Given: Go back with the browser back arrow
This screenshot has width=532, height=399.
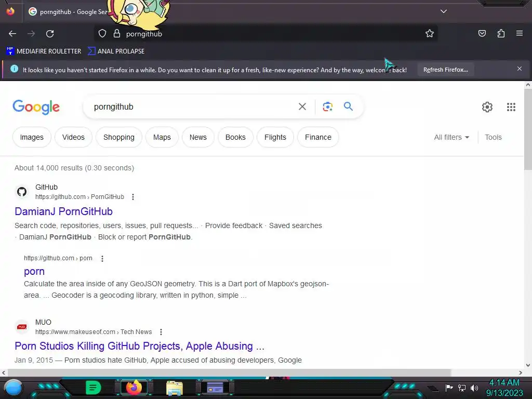Looking at the screenshot, I should pyautogui.click(x=12, y=34).
